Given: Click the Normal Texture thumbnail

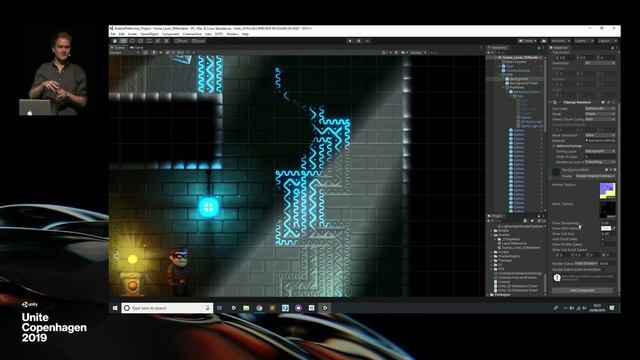Looking at the screenshot, I should coord(607,191).
